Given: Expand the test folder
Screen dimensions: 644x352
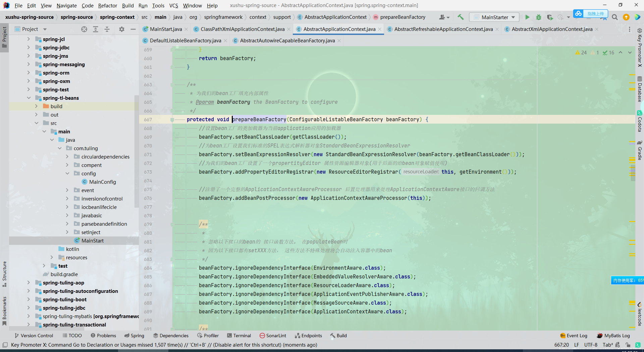Looking at the screenshot, I should 44,266.
